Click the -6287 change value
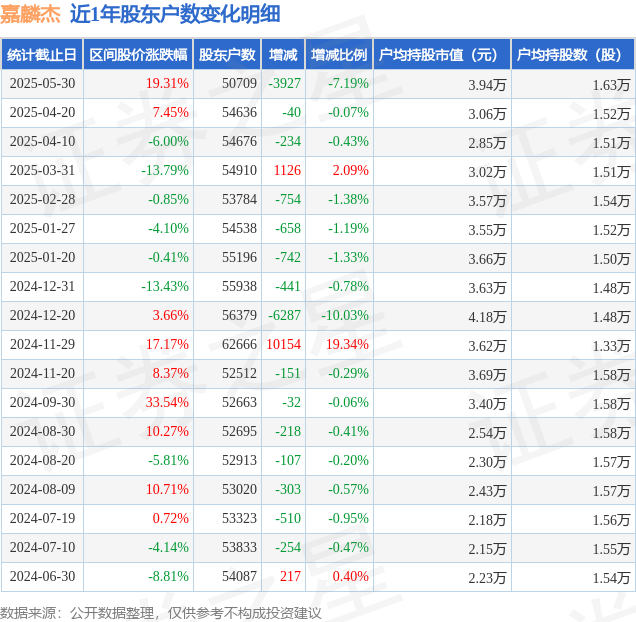The width and height of the screenshot is (636, 622). pos(284,316)
